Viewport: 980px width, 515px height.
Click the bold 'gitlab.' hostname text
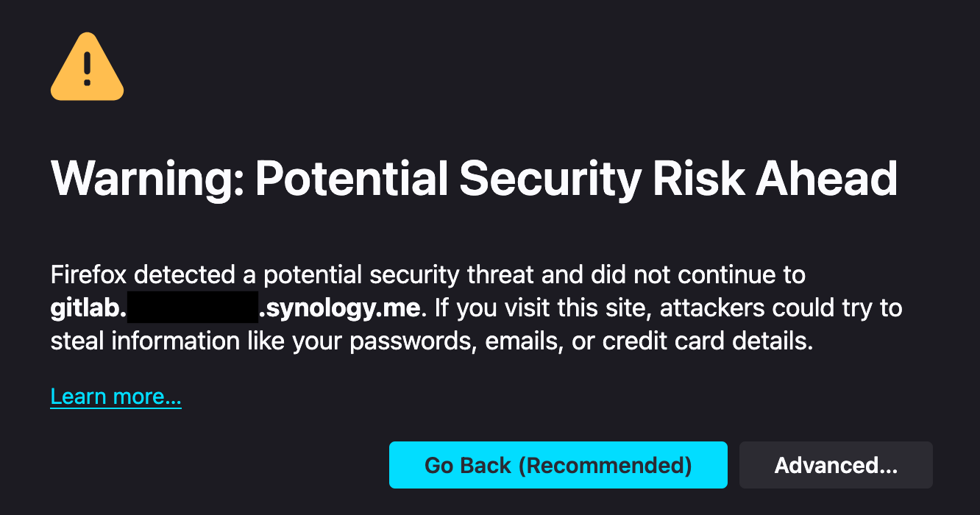coord(88,308)
